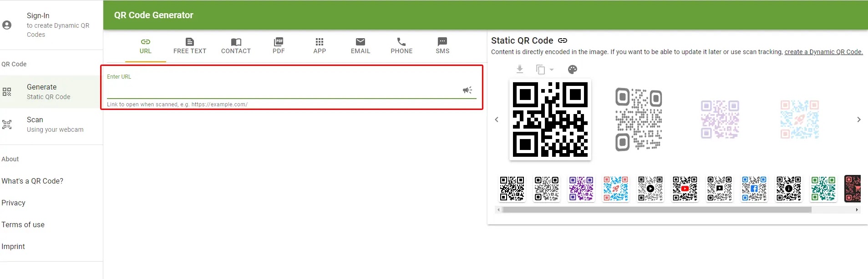Open the EMAIL tab
This screenshot has height=279, width=868.
pyautogui.click(x=360, y=46)
